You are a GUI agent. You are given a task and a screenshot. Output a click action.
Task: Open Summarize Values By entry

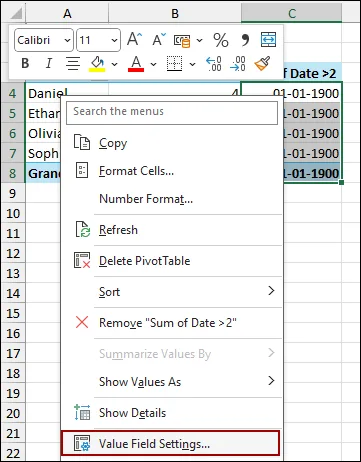[172, 354]
